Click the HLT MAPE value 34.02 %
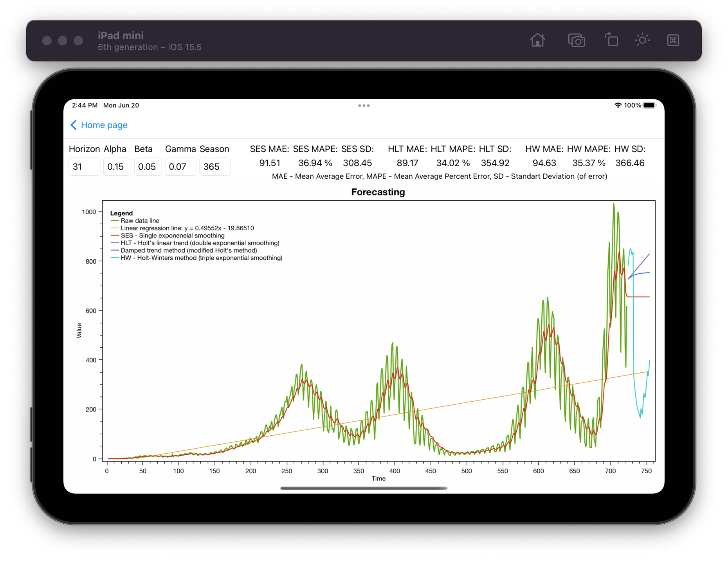728x564 pixels. pyautogui.click(x=453, y=163)
